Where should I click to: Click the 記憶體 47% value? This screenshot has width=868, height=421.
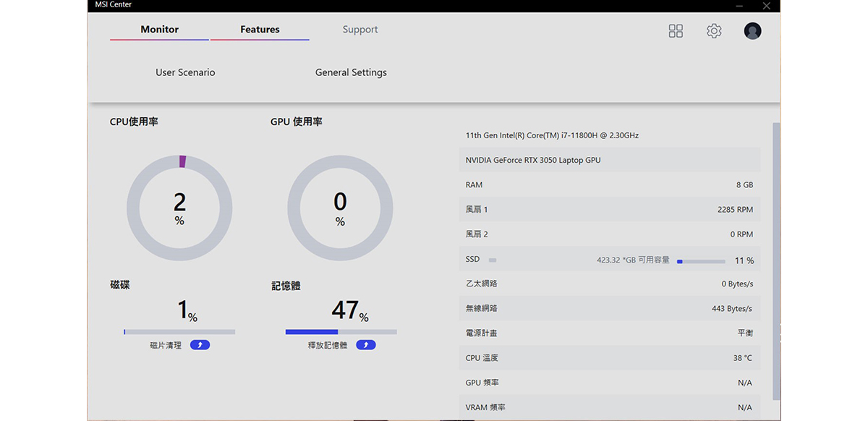pos(350,310)
